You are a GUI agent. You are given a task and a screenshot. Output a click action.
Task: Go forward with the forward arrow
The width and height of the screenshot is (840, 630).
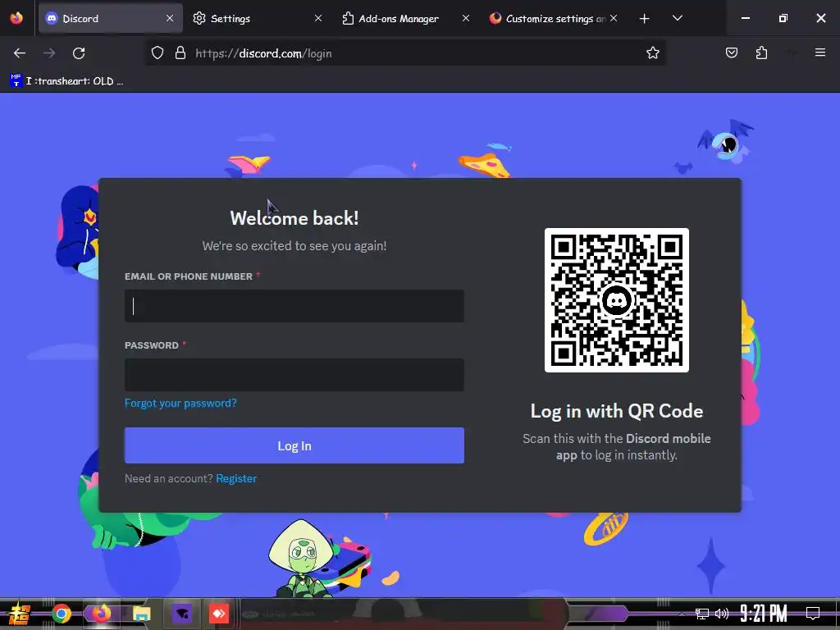pyautogui.click(x=49, y=53)
